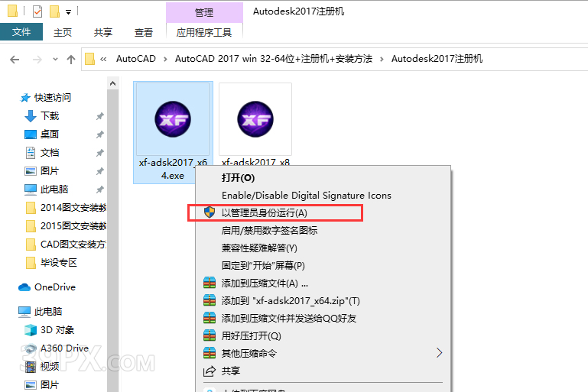Image resolution: width=588 pixels, height=392 pixels.
Task: Open recent locations dropdown arrow
Action: [56, 59]
